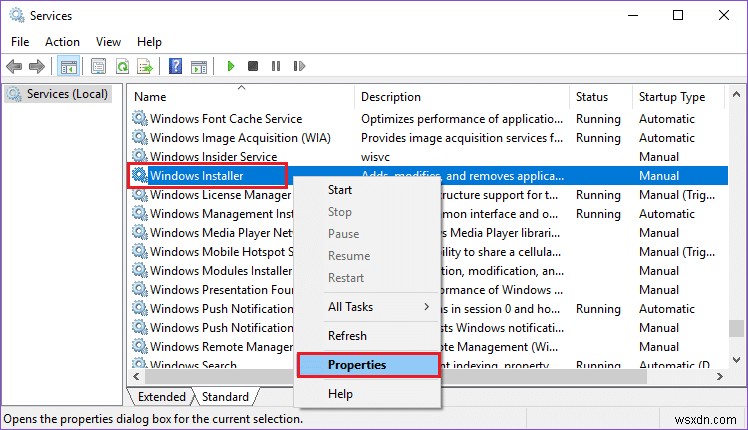
Task: Open the blue Help question-mark icon
Action: [x=176, y=66]
